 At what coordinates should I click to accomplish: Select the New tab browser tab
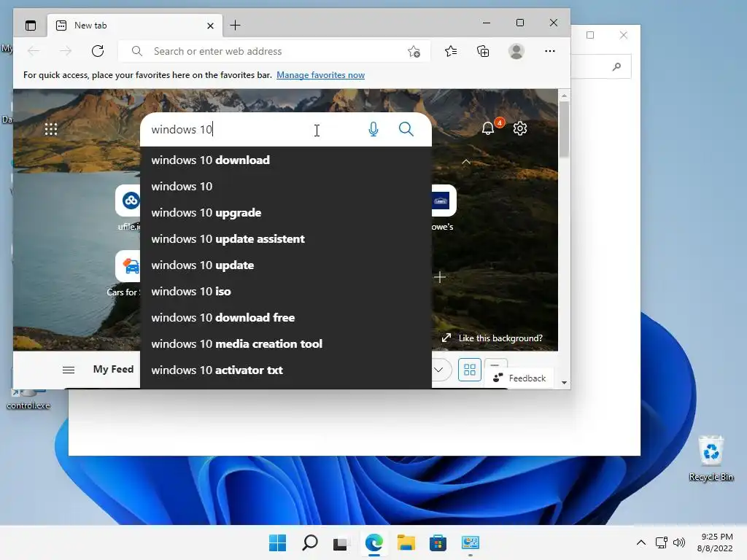[x=135, y=26]
